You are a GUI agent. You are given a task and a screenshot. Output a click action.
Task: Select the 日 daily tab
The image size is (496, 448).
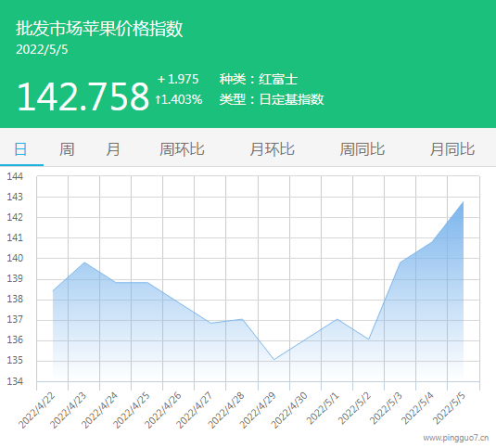coord(21,149)
